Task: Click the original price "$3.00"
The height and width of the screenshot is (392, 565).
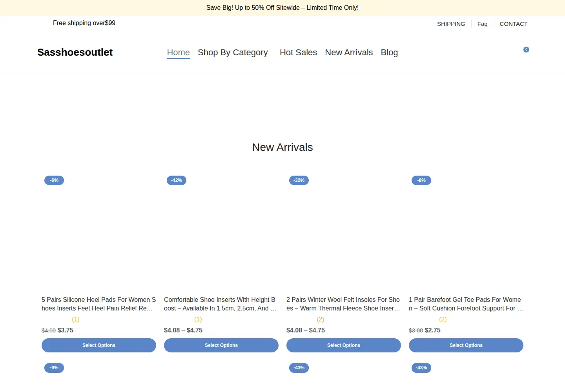Action: tap(416, 330)
